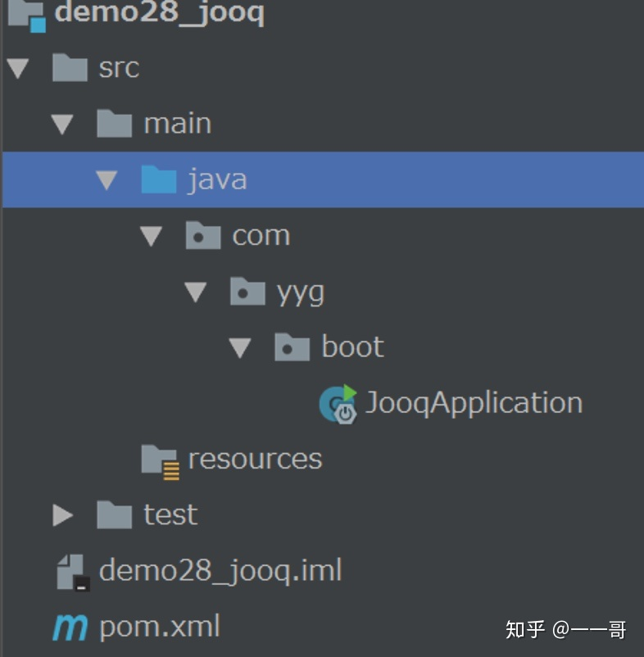The height and width of the screenshot is (657, 644).
Task: Collapse the com package using its triangle
Action: (x=151, y=234)
